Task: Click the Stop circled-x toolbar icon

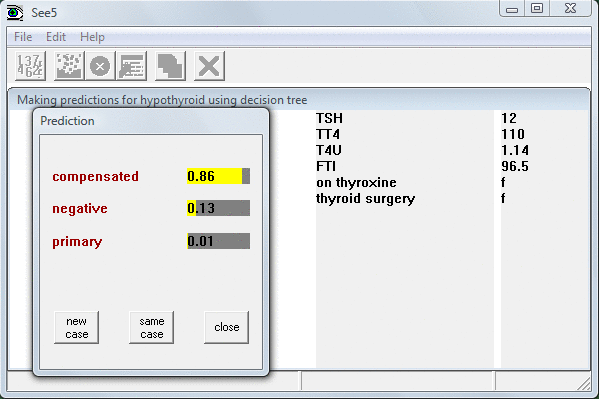Action: pyautogui.click(x=100, y=66)
